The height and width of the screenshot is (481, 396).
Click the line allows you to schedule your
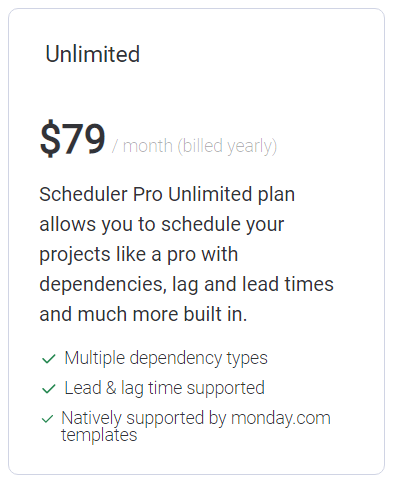coord(162,224)
